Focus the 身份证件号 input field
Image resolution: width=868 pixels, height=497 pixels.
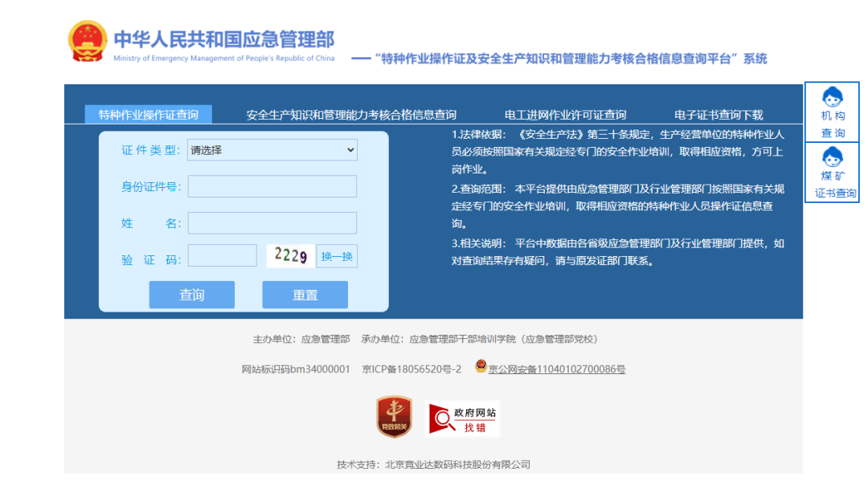point(272,186)
